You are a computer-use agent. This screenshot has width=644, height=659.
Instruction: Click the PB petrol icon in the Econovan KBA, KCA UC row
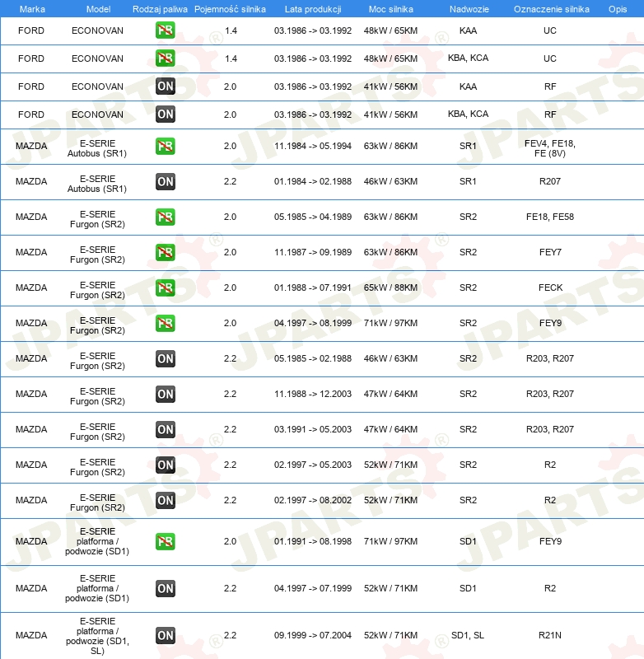click(165, 58)
